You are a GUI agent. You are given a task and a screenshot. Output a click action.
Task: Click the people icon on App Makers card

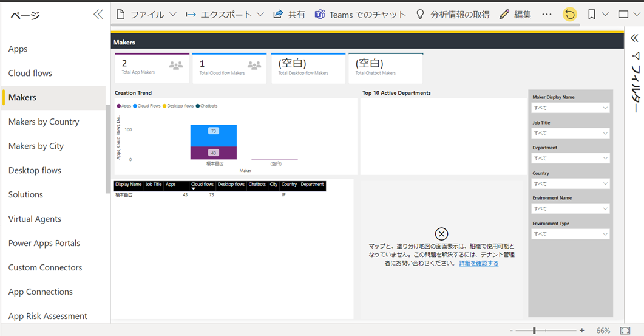click(x=176, y=66)
